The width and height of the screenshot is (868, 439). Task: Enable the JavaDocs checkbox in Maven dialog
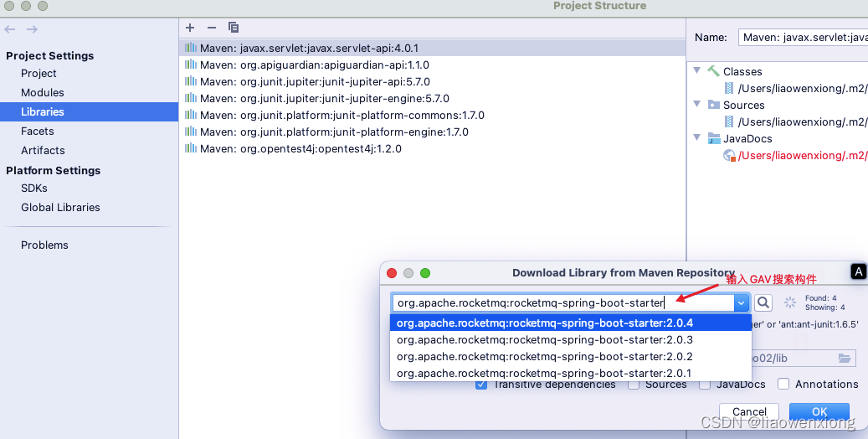pyautogui.click(x=705, y=384)
